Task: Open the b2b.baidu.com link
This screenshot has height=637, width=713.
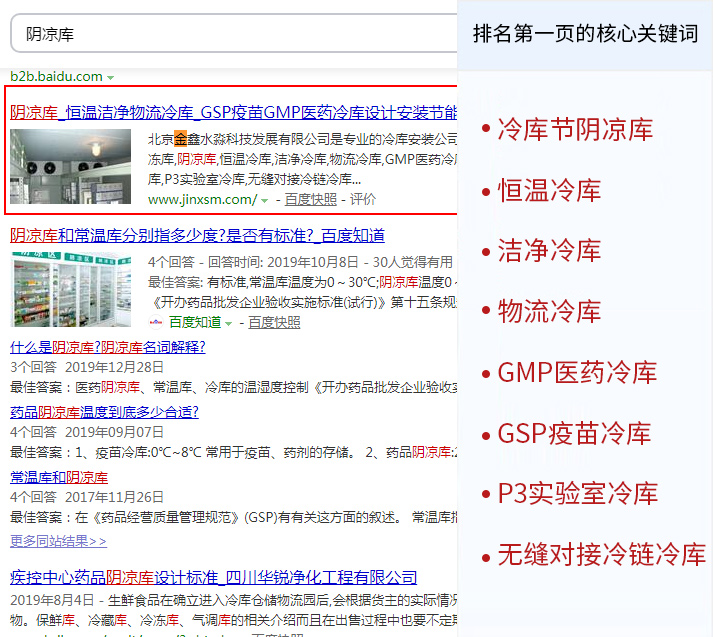Action: [56, 76]
